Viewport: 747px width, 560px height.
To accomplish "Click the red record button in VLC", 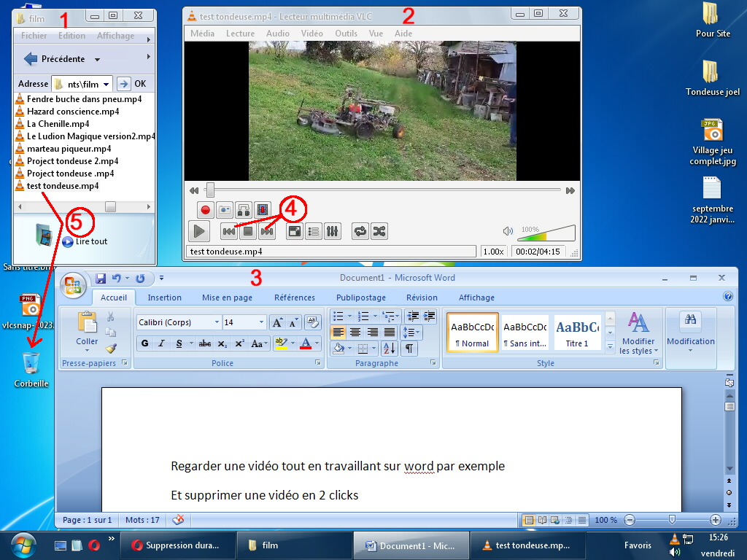I will [x=205, y=209].
